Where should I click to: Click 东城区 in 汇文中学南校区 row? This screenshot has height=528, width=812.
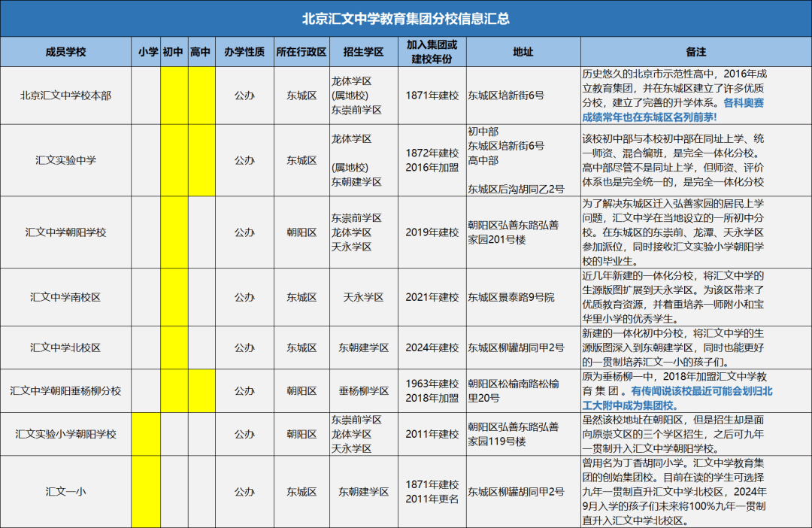(301, 297)
